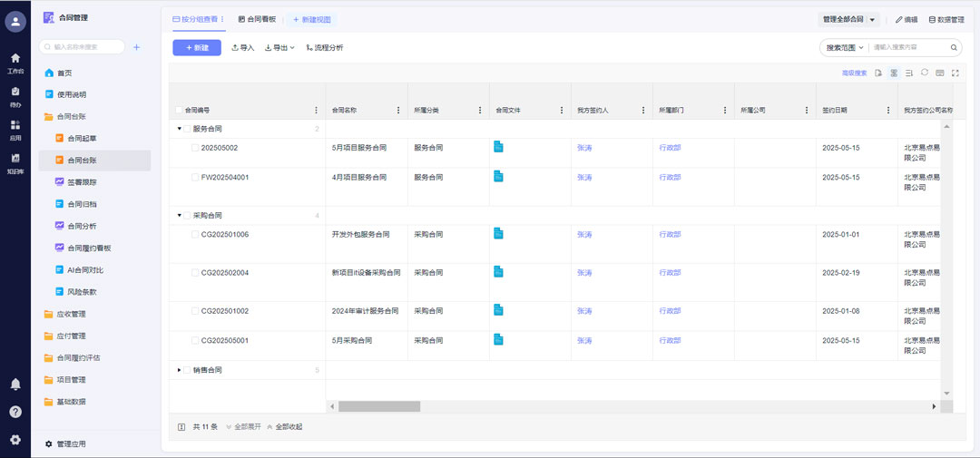The width and height of the screenshot is (980, 458).
Task: Check the box for contract CG202501006
Action: pos(194,234)
